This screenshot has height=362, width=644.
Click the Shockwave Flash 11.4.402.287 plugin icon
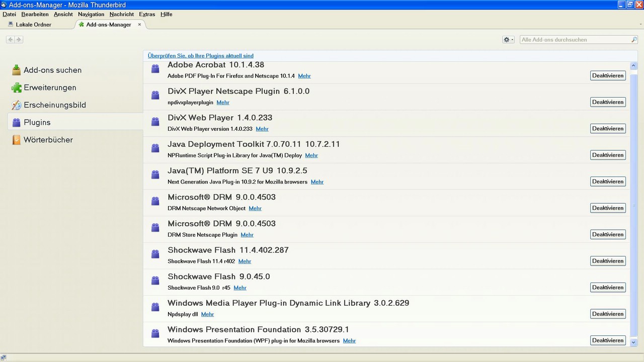click(x=155, y=254)
